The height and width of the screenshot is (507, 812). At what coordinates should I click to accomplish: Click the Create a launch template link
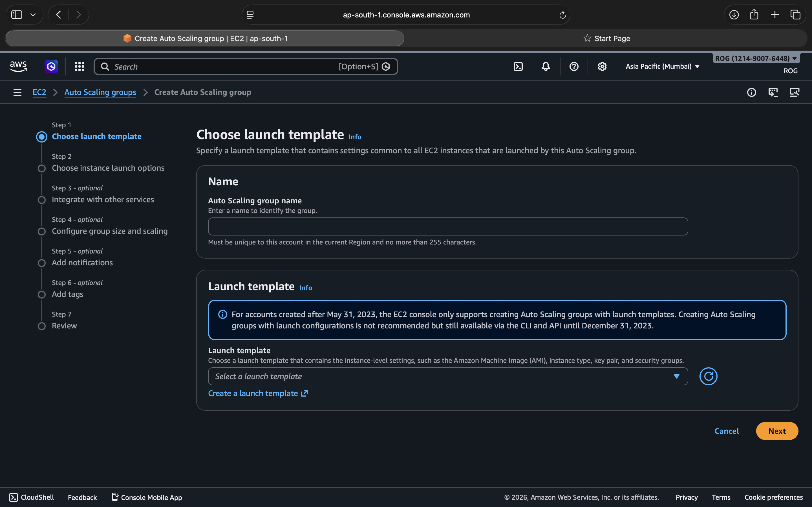tap(258, 393)
